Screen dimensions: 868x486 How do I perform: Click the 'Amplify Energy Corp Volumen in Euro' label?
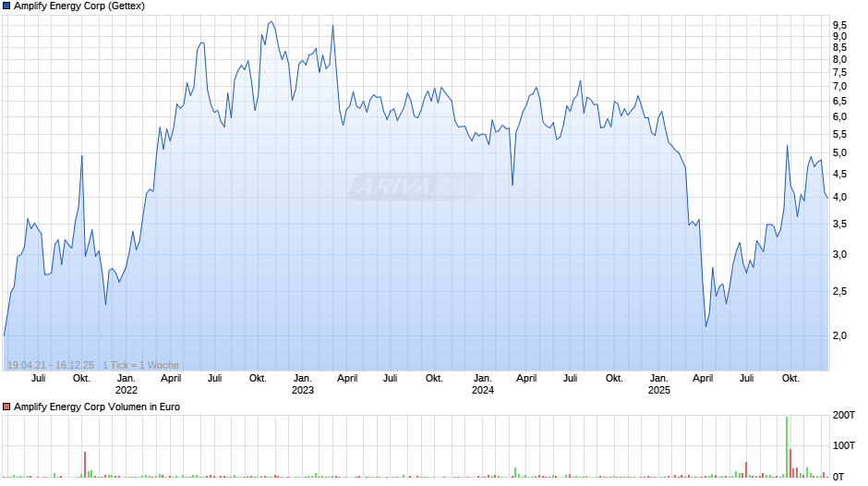(97, 407)
